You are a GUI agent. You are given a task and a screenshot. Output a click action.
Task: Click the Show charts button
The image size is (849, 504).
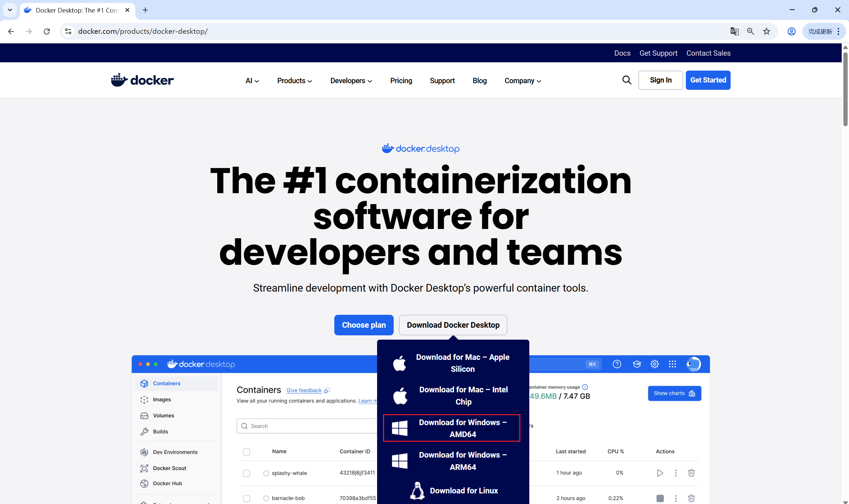(674, 393)
